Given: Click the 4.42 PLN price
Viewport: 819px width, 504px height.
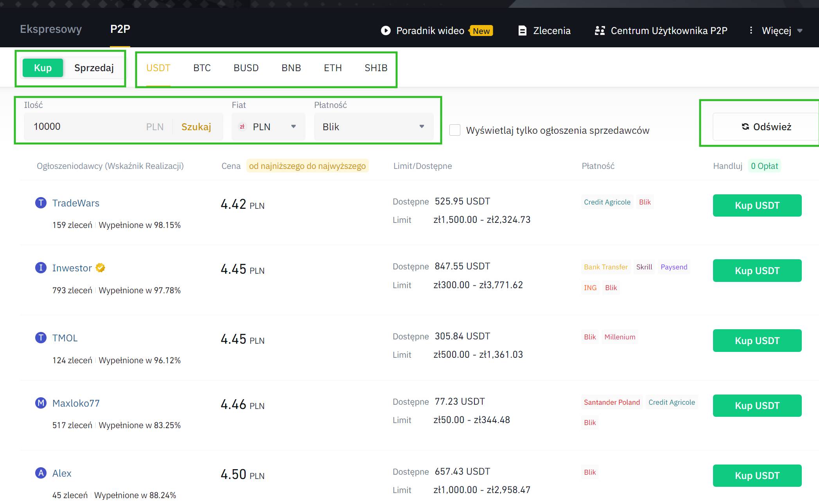Looking at the screenshot, I should point(242,204).
